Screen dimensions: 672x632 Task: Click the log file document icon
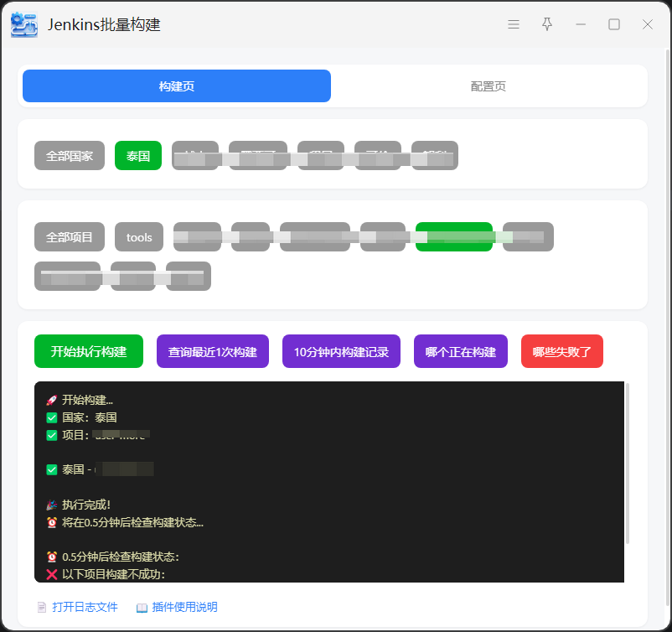point(42,608)
